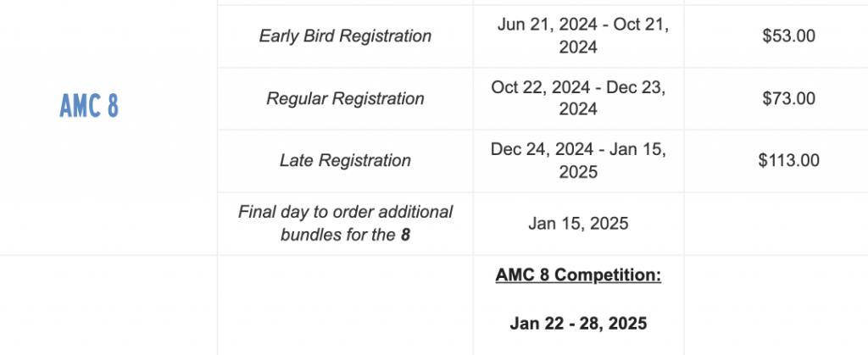Click the AMC 8 heading text
Viewport: 868px width, 355px height.
(x=89, y=106)
